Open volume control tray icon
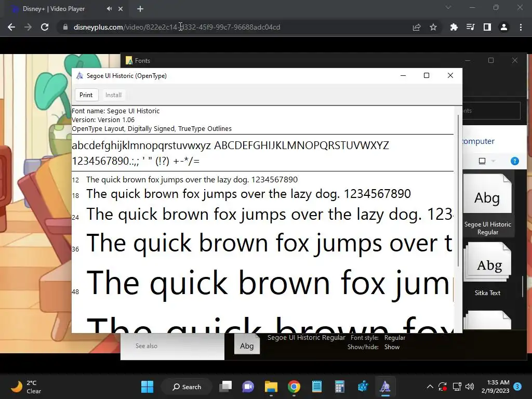 [470, 387]
